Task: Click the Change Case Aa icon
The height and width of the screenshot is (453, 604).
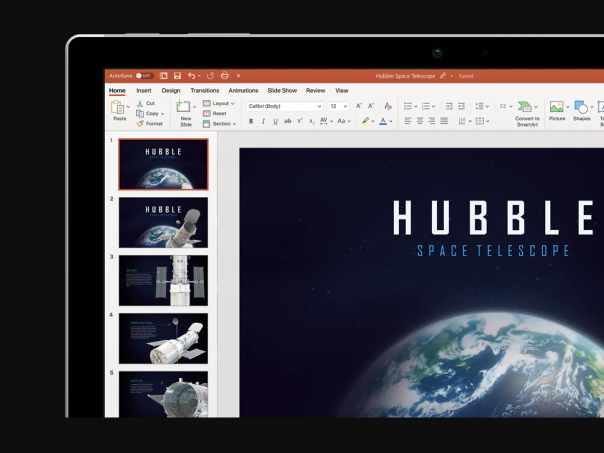Action: (341, 121)
